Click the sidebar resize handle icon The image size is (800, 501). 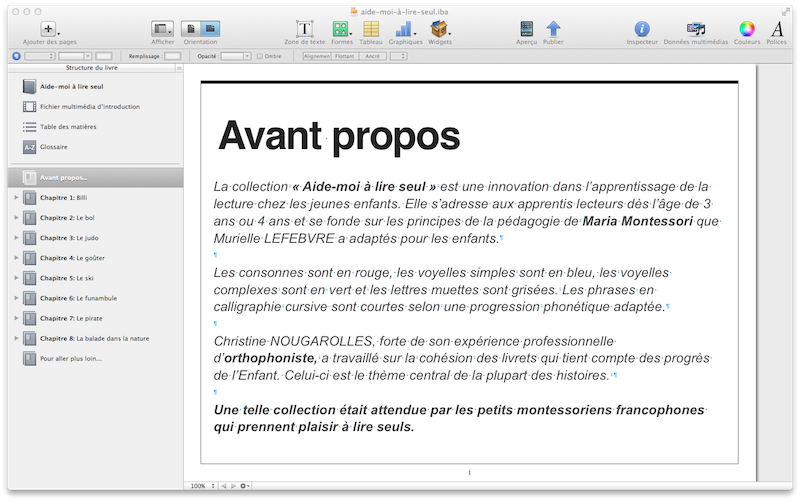pos(179,68)
